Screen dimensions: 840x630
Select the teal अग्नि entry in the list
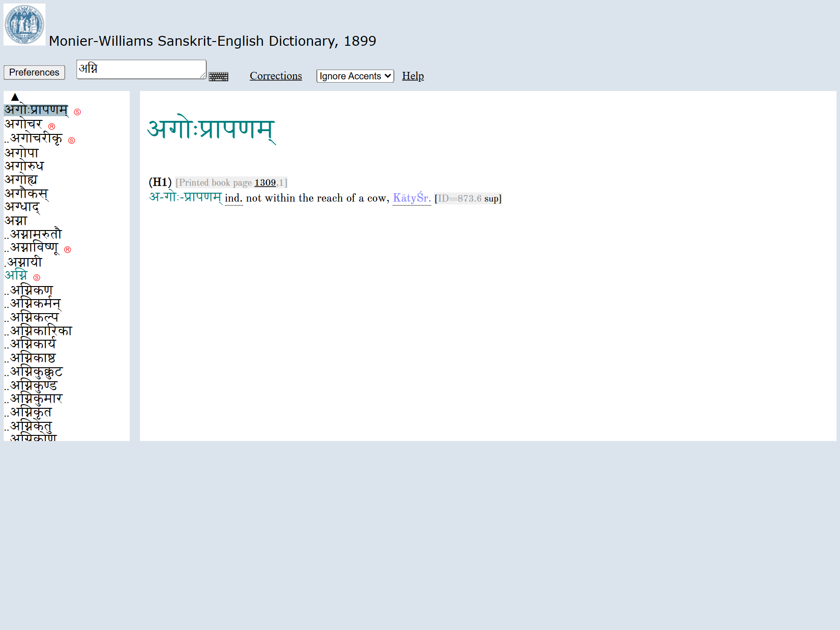tap(16, 275)
